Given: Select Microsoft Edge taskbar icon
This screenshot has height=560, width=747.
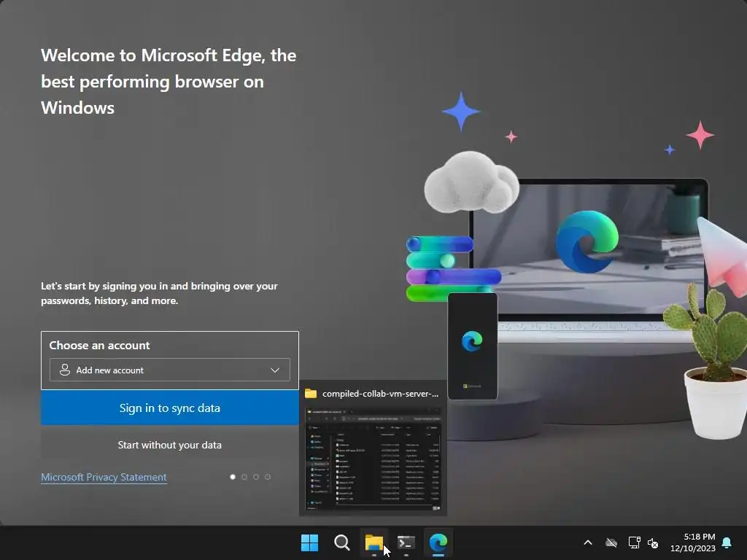Looking at the screenshot, I should [x=438, y=542].
